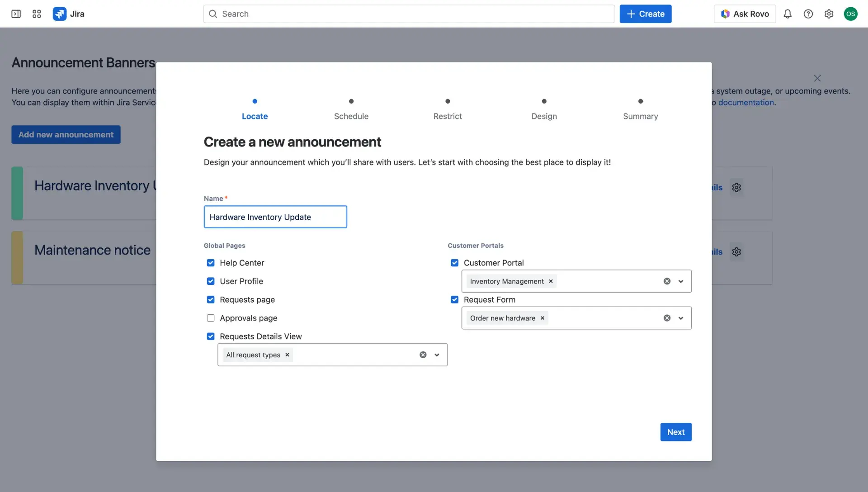This screenshot has height=492, width=868.
Task: Expand the All request types dropdown
Action: pyautogui.click(x=437, y=355)
